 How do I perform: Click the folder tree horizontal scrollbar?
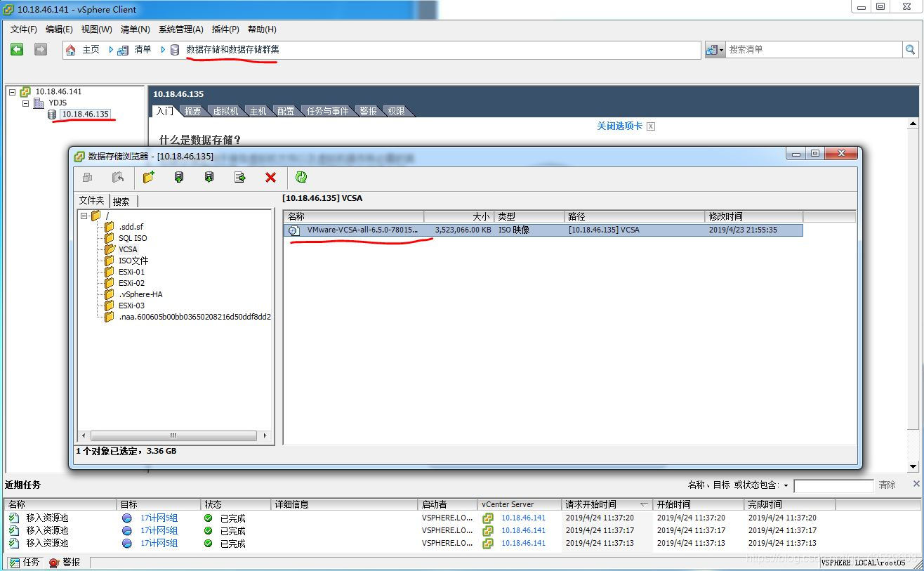click(x=173, y=435)
